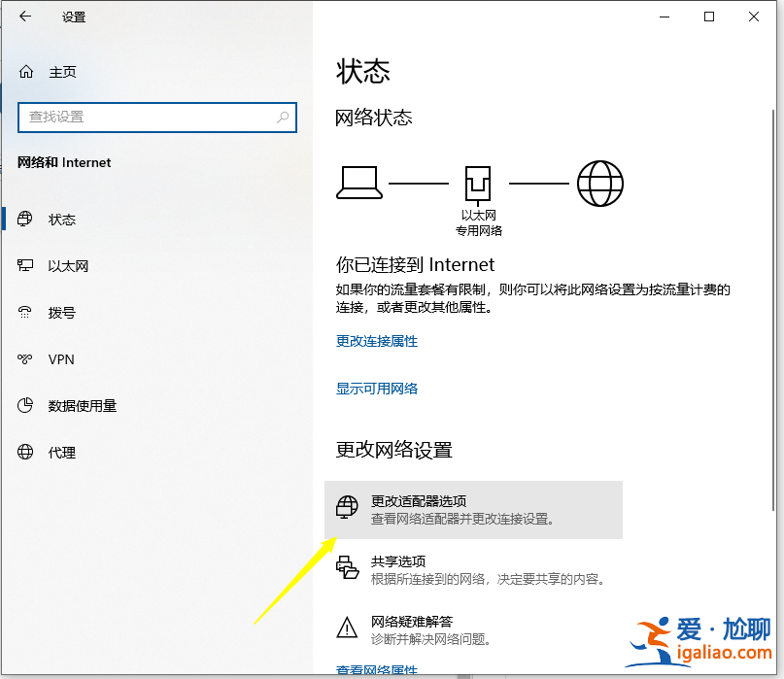Click the Internet globe in the network diagram
The height and width of the screenshot is (679, 784).
click(599, 183)
